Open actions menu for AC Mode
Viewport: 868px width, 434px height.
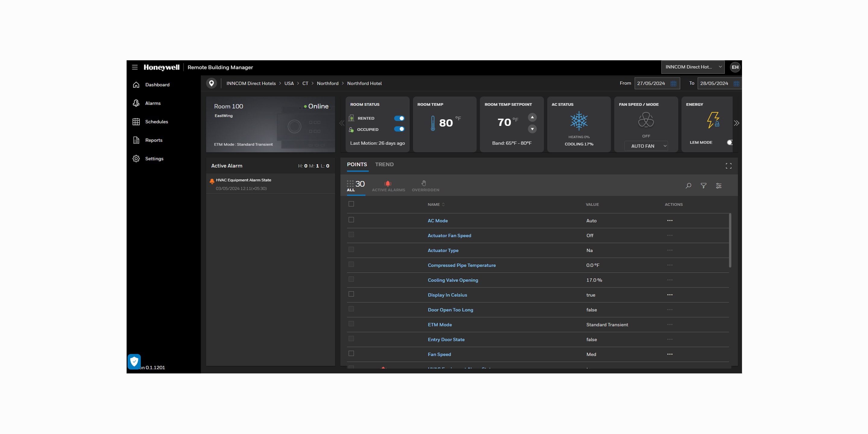click(670, 220)
